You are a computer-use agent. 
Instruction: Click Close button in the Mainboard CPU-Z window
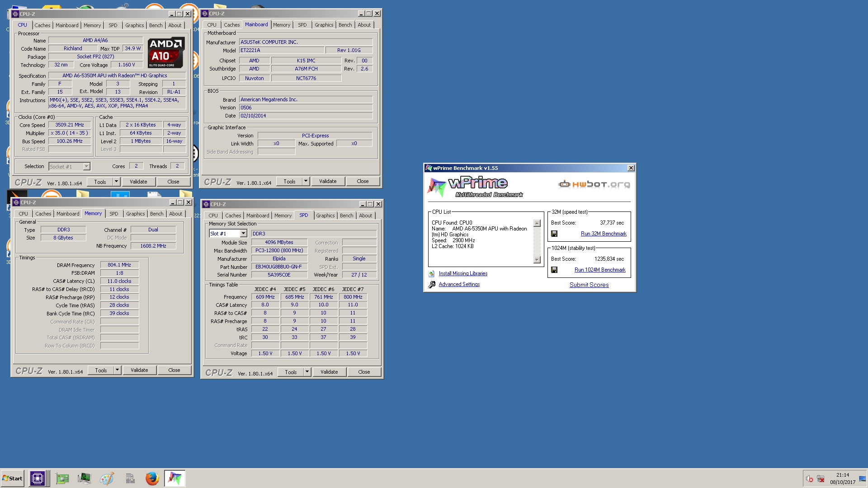(x=363, y=181)
